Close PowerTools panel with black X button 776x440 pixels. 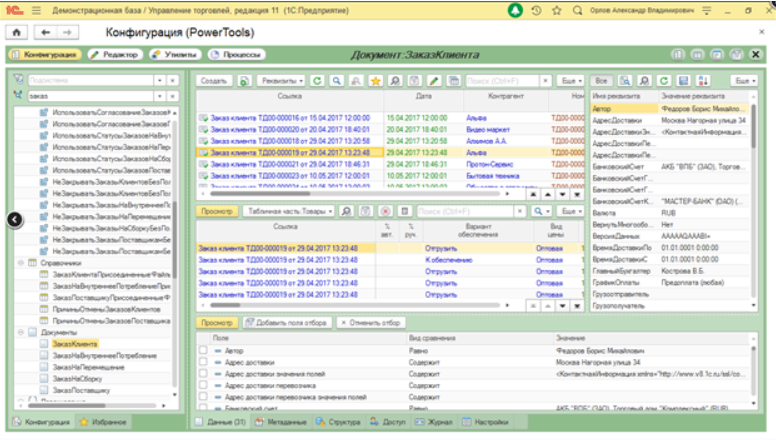(x=756, y=54)
